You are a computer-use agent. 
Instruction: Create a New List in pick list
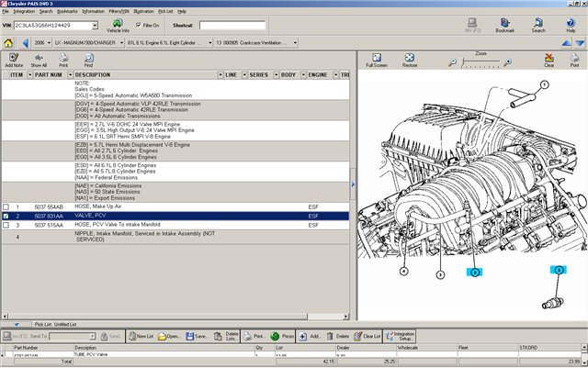(x=141, y=336)
